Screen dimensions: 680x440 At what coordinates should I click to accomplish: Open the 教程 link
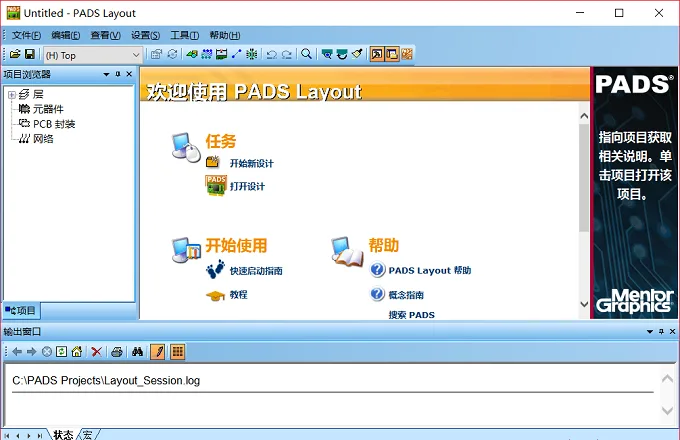point(239,295)
